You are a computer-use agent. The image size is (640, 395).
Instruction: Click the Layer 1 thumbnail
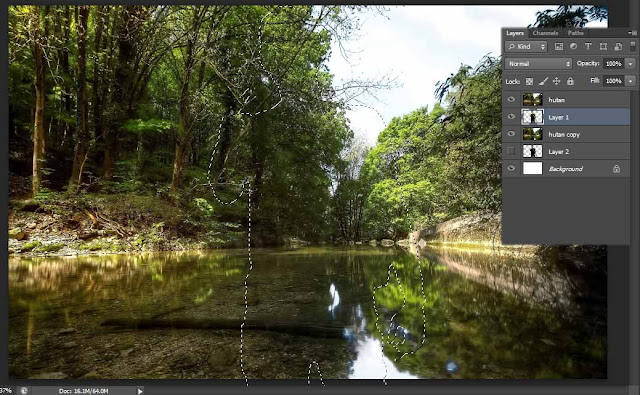click(532, 117)
